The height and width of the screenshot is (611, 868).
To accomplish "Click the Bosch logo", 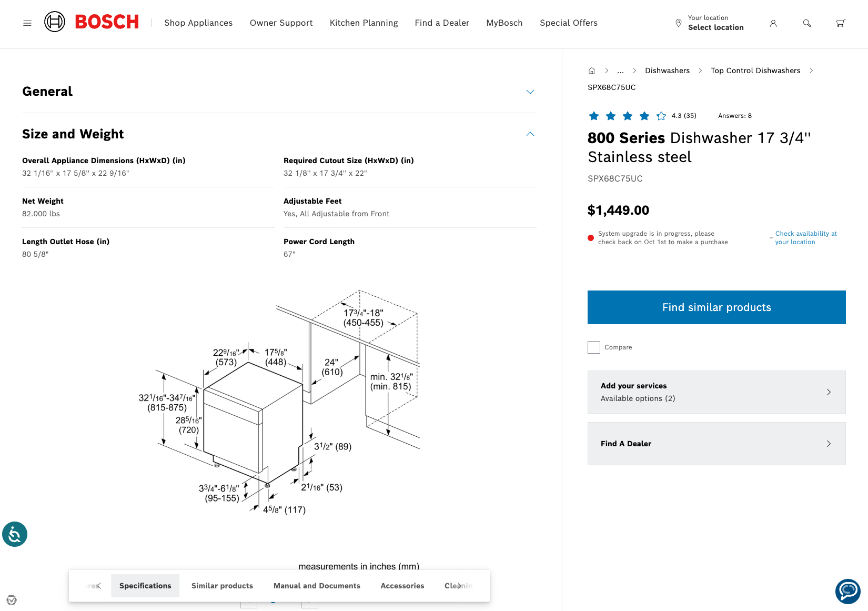I will pyautogui.click(x=92, y=22).
